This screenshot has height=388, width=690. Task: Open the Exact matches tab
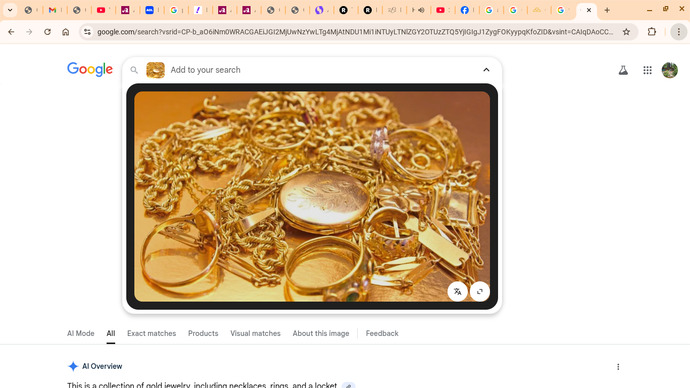click(x=151, y=333)
